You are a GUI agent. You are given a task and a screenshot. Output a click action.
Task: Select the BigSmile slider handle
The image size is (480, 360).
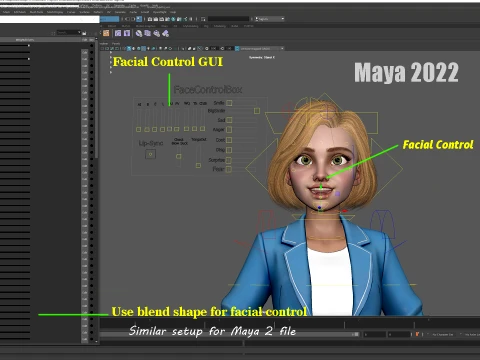[x=257, y=111]
